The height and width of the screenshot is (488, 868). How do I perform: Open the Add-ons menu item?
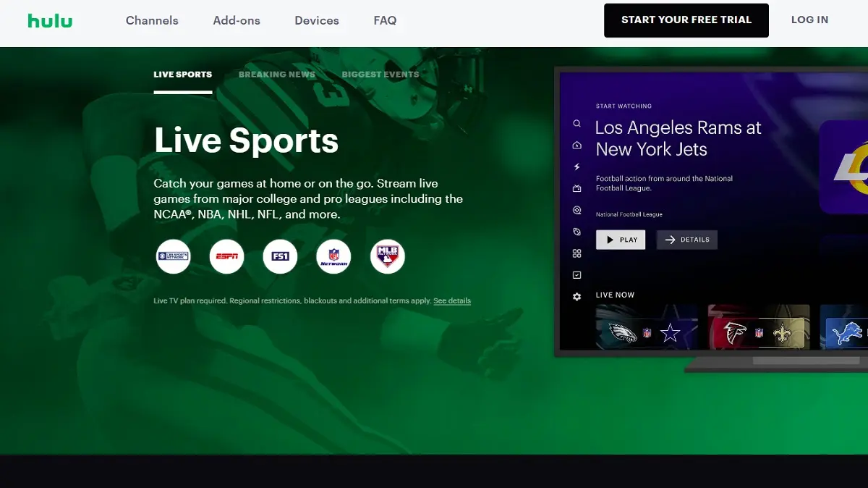(237, 20)
